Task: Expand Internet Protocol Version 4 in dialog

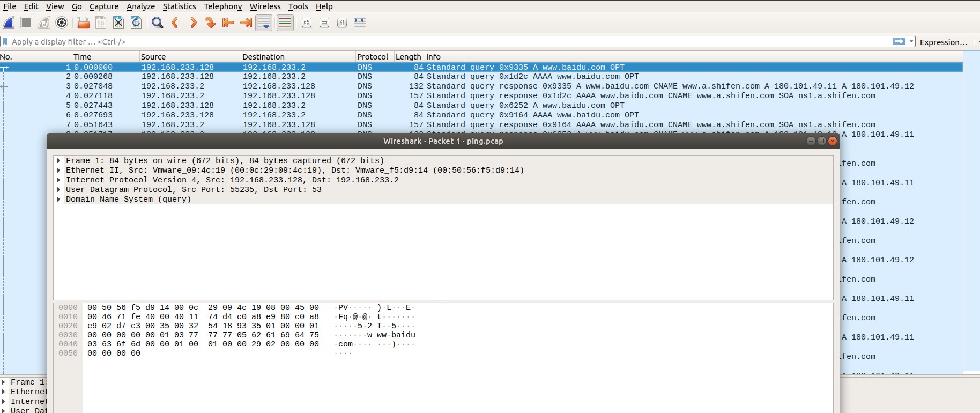Action: click(x=58, y=180)
